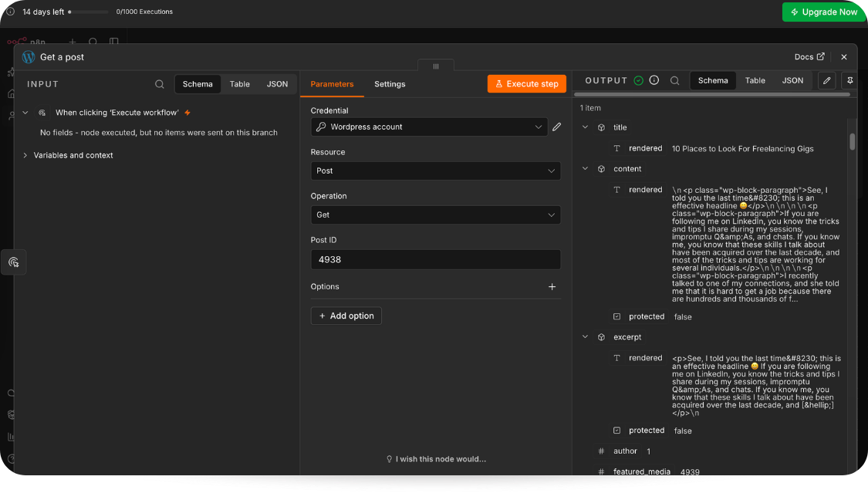
Task: Add option with Options plus icon
Action: [552, 287]
